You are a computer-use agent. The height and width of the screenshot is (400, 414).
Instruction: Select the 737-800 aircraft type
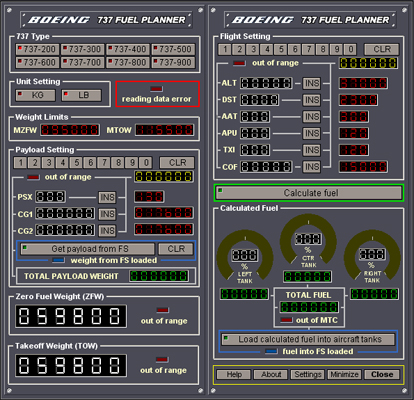tap(128, 62)
